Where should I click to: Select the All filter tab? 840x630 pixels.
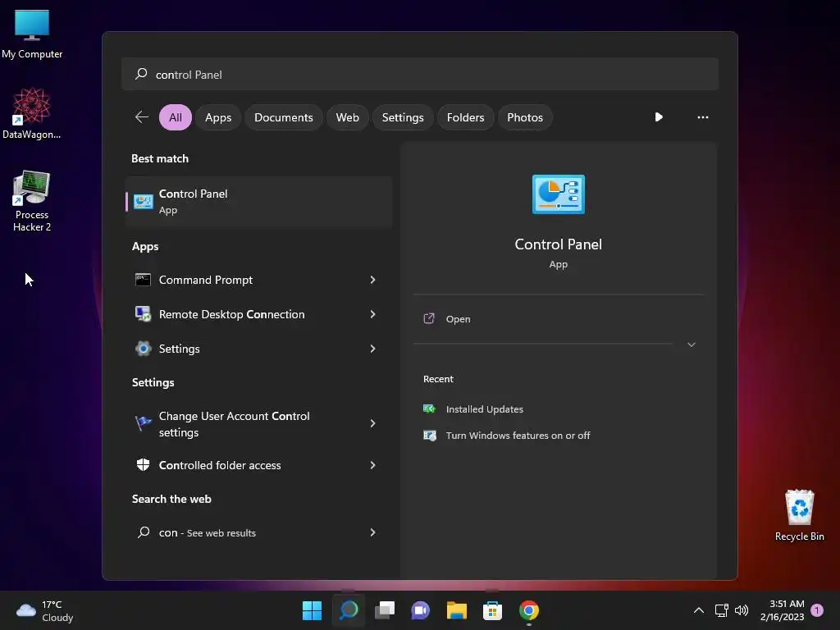[x=176, y=117]
